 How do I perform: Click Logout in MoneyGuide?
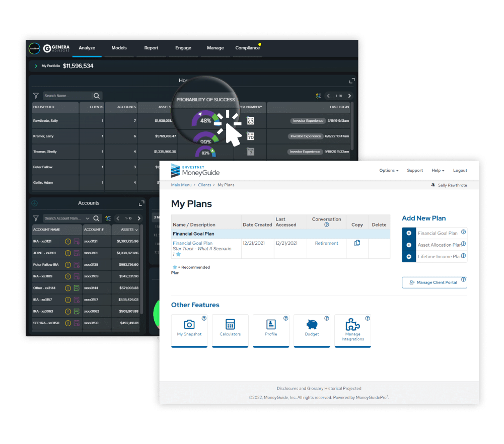click(x=460, y=171)
